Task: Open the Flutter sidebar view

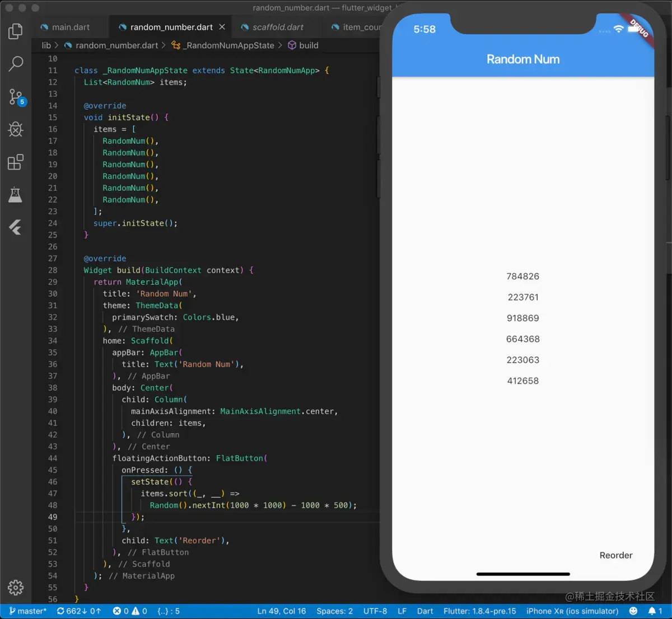Action: coord(16,227)
